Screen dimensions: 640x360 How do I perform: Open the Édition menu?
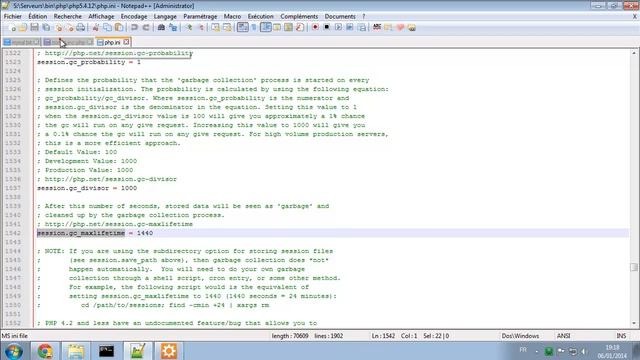[38, 16]
